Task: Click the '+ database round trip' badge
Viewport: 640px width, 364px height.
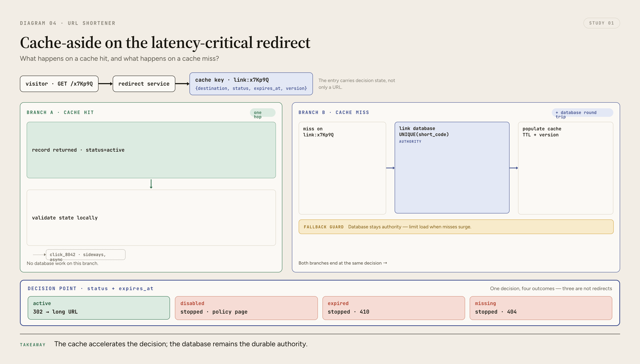Action: 582,113
